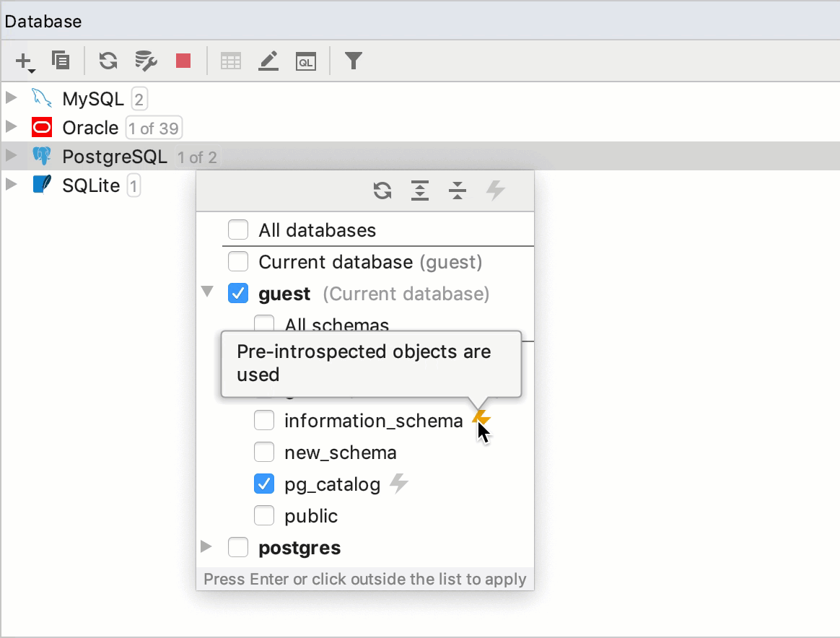
Task: Synchronize schemas using popup refresh icon
Action: 382,191
